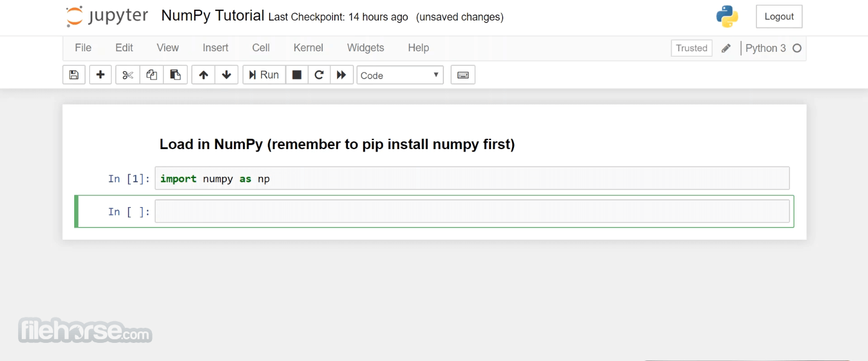Log out using the Logout button
The height and width of the screenshot is (361, 868).
[779, 16]
